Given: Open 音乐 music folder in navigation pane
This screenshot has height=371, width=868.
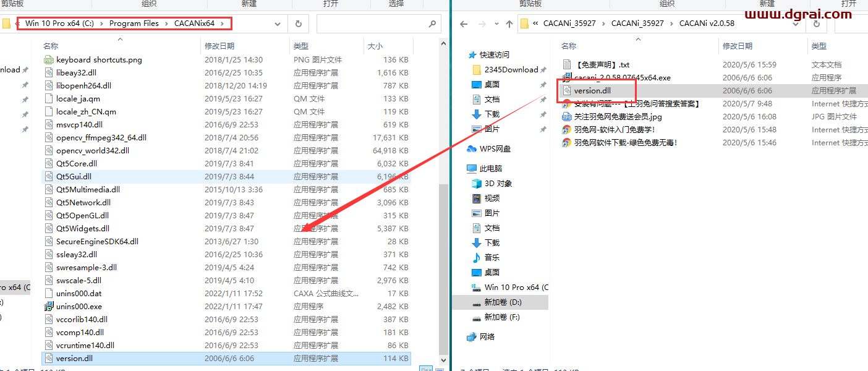Looking at the screenshot, I should [x=485, y=257].
